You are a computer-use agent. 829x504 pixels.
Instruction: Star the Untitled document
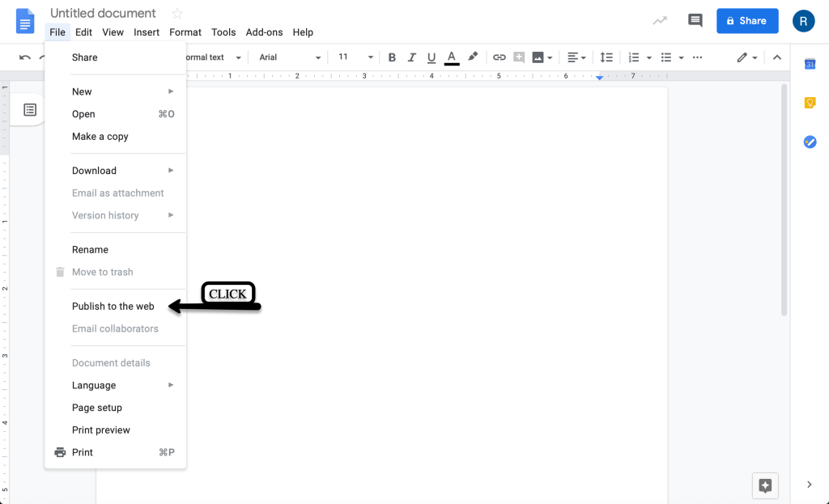177,14
